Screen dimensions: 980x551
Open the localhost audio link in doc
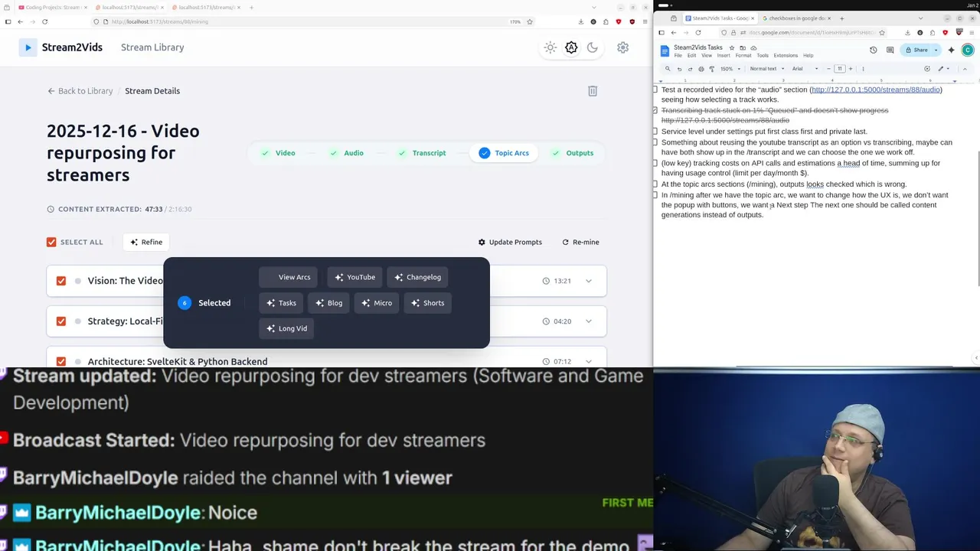tap(876, 90)
